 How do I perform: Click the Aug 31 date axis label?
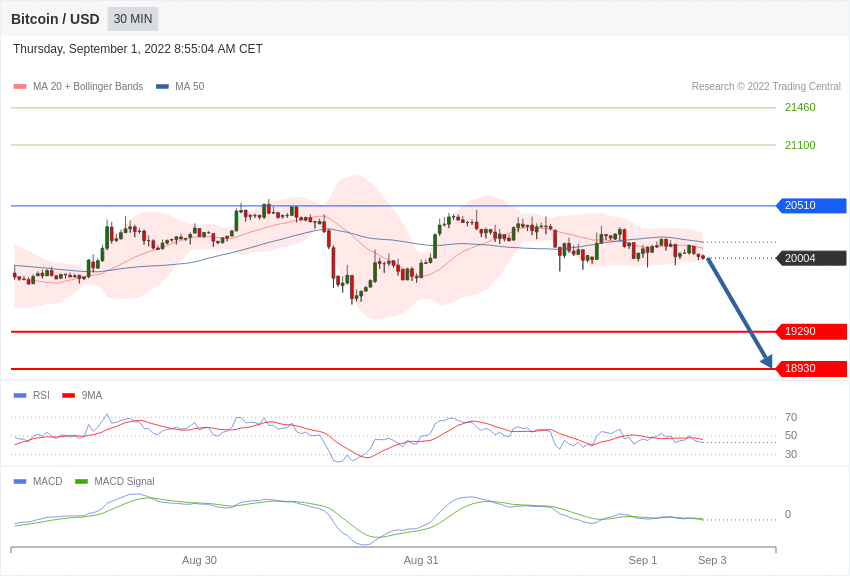421,560
